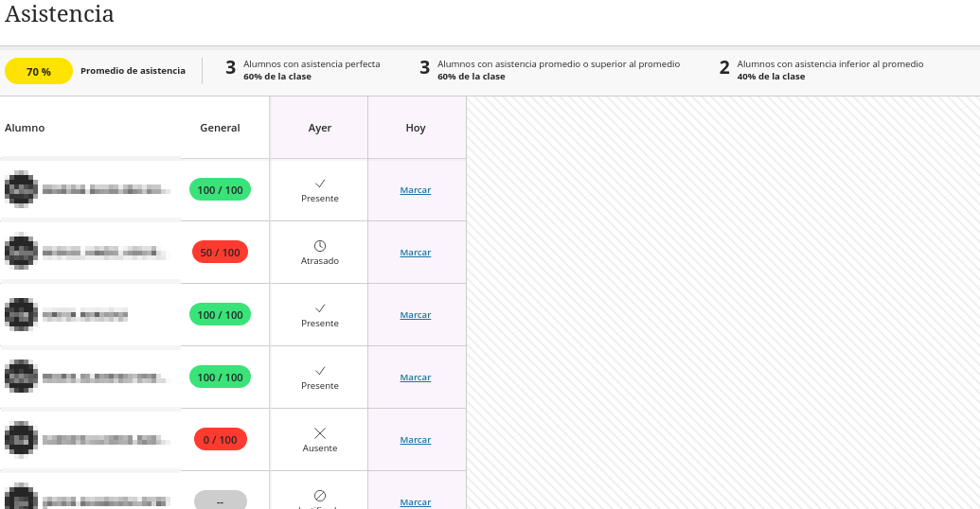Screen dimensions: 980x509
Task: Click Marcar for the Atrasado student
Action: pos(416,253)
